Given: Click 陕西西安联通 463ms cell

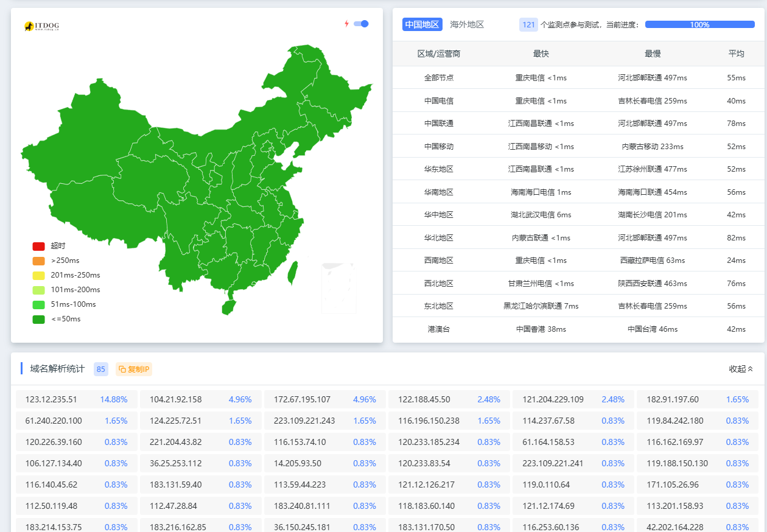Looking at the screenshot, I should pos(653,283).
